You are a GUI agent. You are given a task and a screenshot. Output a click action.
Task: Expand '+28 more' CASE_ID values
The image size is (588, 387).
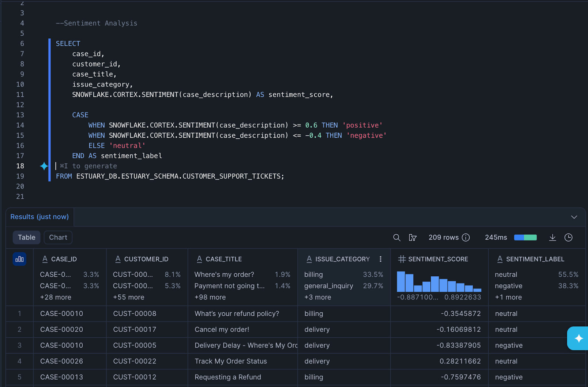[x=56, y=297]
